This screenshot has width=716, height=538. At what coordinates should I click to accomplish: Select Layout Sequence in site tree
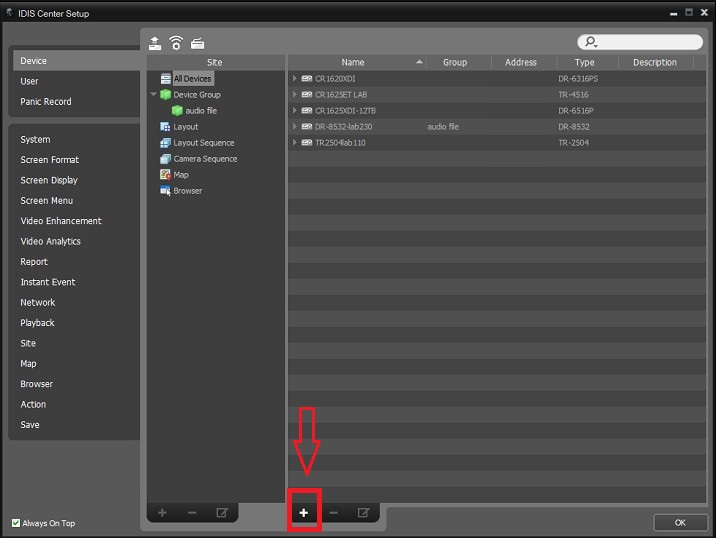point(204,142)
